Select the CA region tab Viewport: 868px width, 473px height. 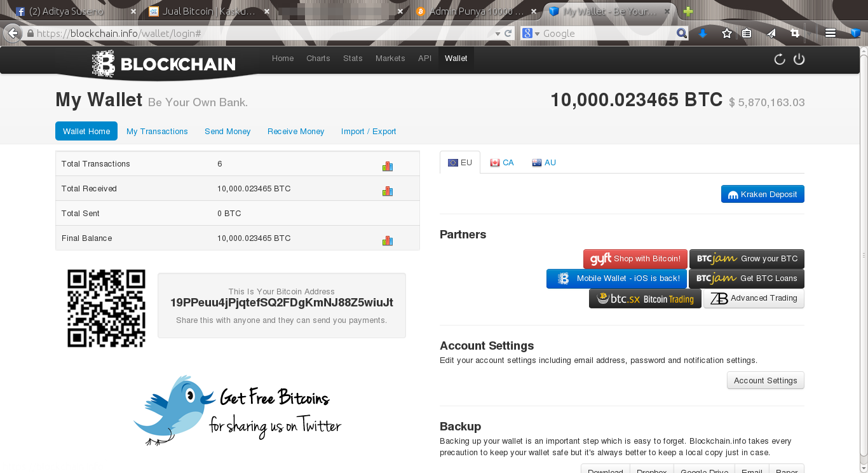coord(502,163)
